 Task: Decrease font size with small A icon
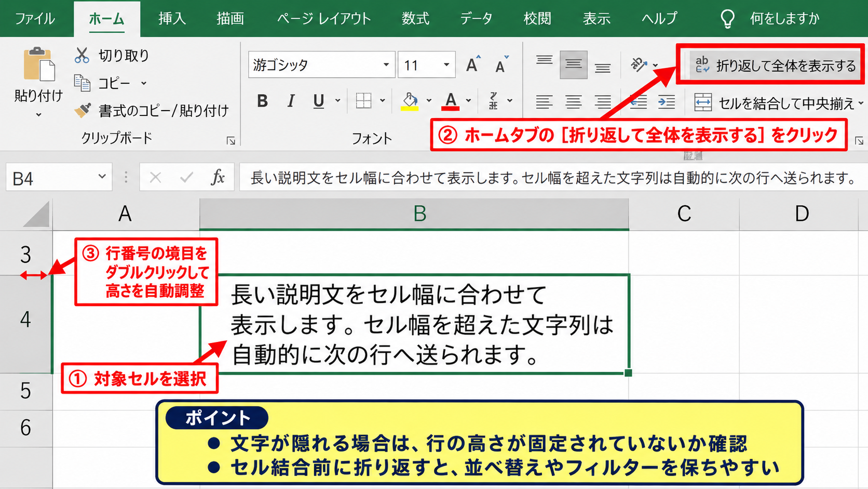point(501,64)
